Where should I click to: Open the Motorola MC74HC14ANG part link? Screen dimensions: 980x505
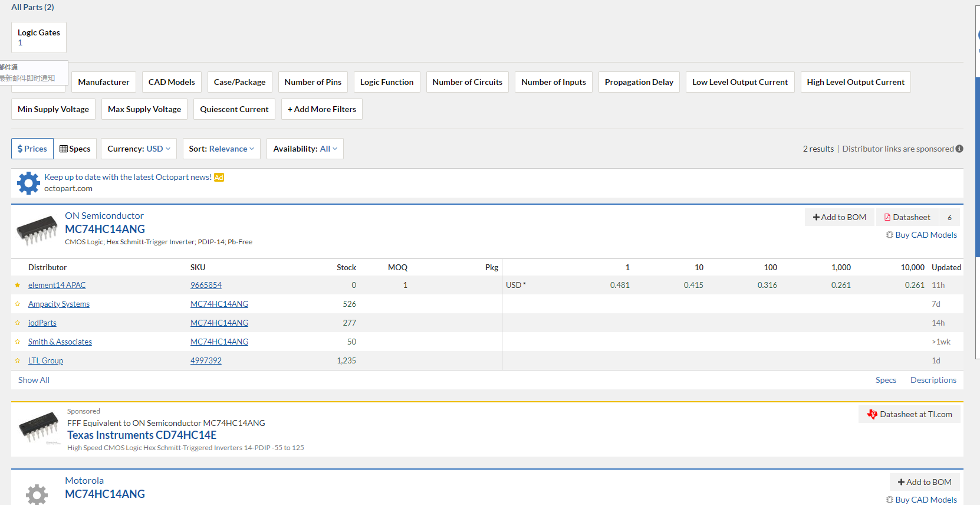click(105, 494)
